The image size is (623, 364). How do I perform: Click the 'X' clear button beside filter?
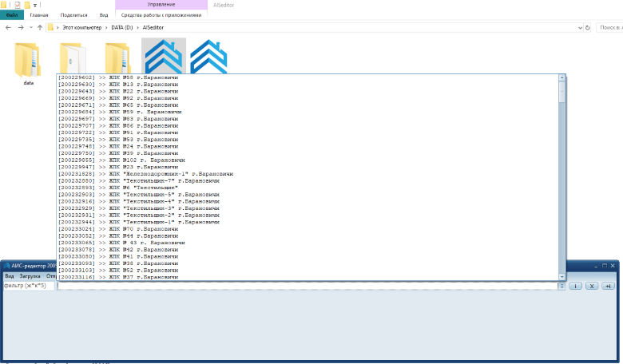592,286
